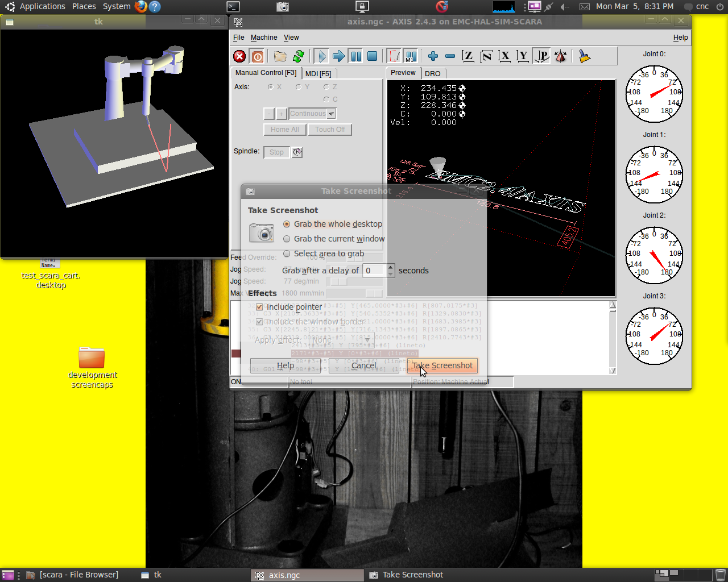728x582 pixels.
Task: Switch preview to X side view
Action: pyautogui.click(x=504, y=56)
